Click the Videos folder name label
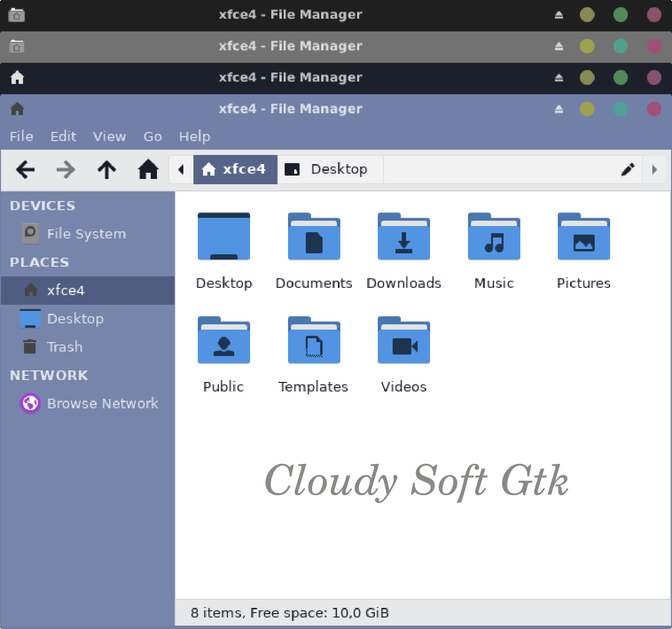The image size is (672, 629). pos(404,387)
